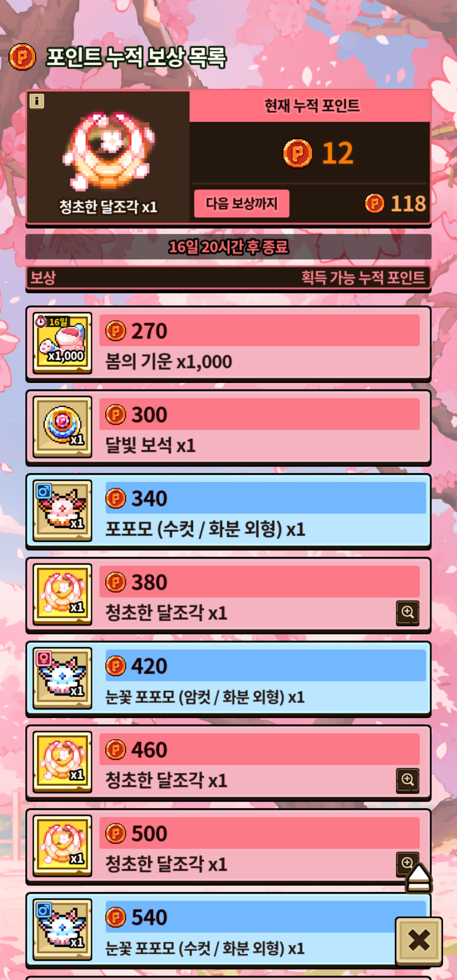Image resolution: width=457 pixels, height=980 pixels.
Task: Tap the 청초한 달조각 icon in 500 row
Action: pyautogui.click(x=63, y=845)
